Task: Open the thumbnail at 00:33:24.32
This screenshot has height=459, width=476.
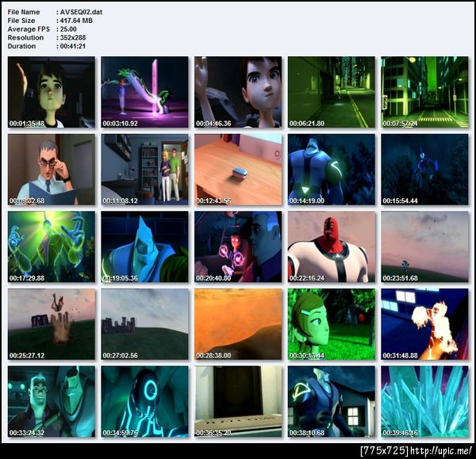Action: pos(52,401)
